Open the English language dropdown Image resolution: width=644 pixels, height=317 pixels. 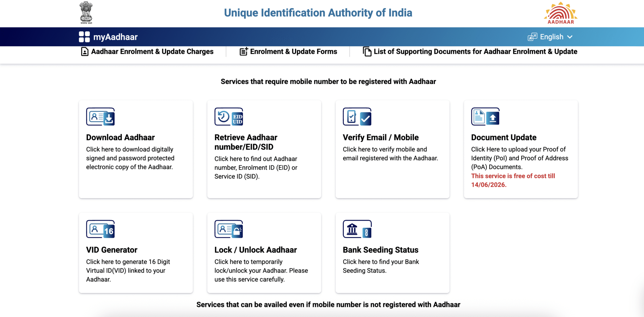552,37
